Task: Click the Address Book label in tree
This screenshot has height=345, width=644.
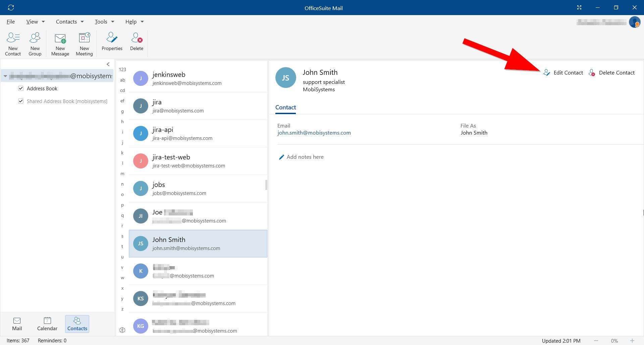Action: tap(42, 88)
